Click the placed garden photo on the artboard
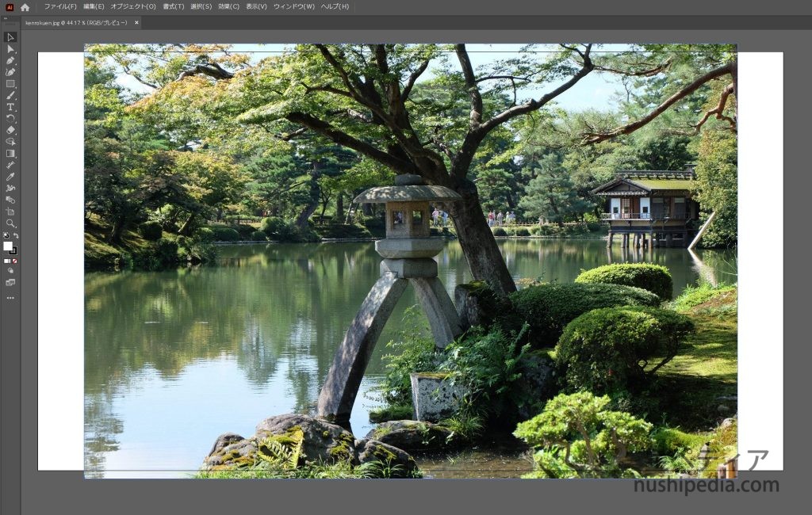The width and height of the screenshot is (812, 515). coord(410,261)
